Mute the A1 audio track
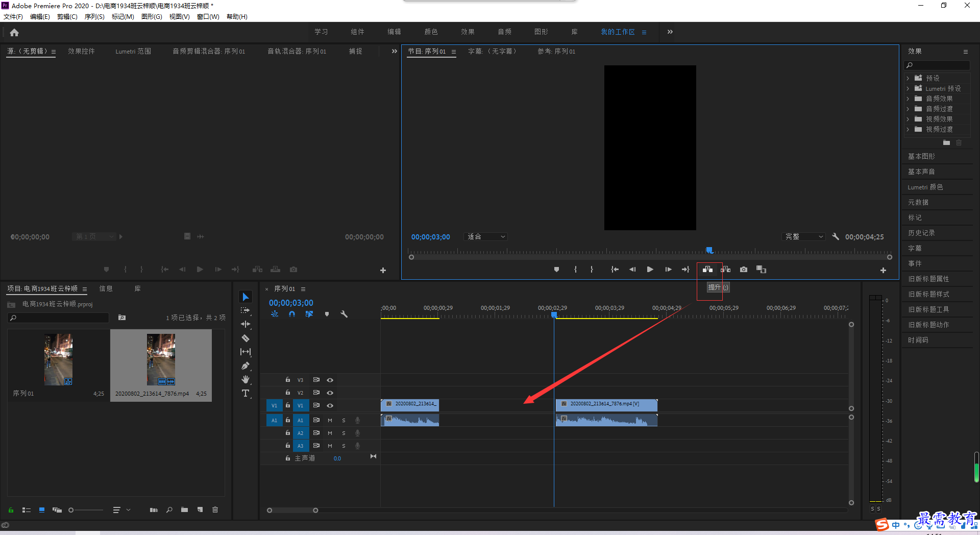This screenshot has height=535, width=980. point(330,420)
